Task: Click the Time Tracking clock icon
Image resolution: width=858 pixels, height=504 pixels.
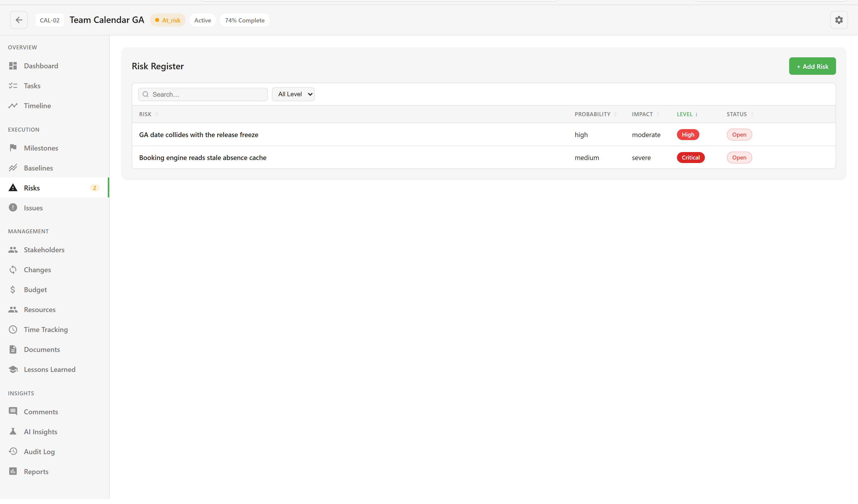Action: click(13, 330)
